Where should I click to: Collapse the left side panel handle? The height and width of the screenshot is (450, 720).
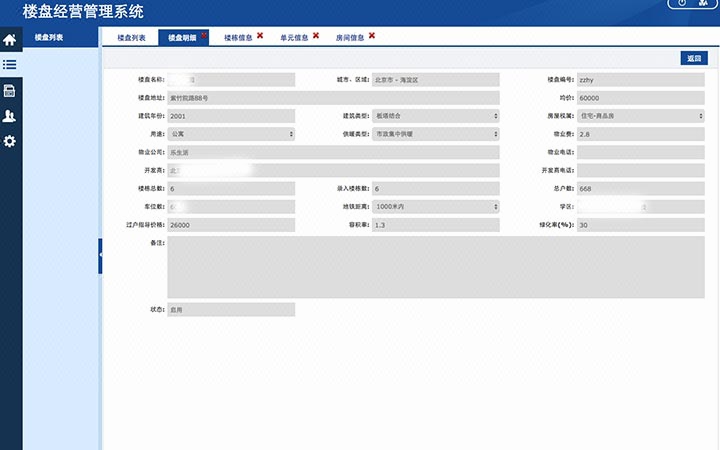coord(100,256)
